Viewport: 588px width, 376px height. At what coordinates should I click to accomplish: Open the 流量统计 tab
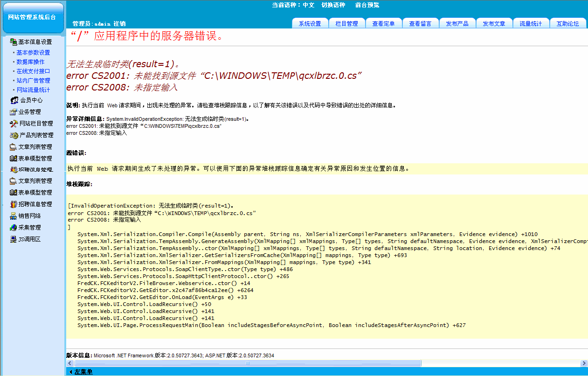coord(531,24)
